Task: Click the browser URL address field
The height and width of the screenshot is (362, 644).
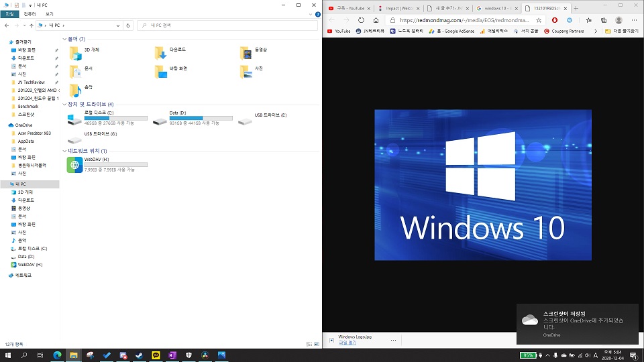Action: click(x=464, y=20)
